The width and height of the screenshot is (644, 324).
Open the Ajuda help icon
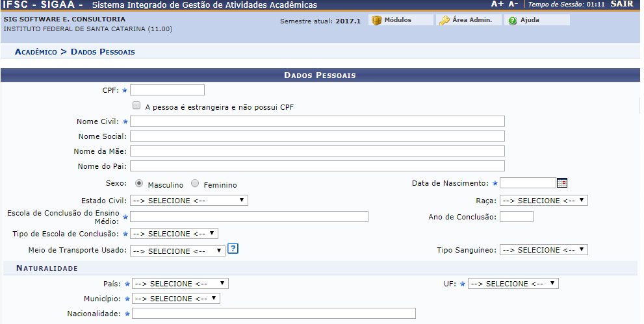point(513,20)
